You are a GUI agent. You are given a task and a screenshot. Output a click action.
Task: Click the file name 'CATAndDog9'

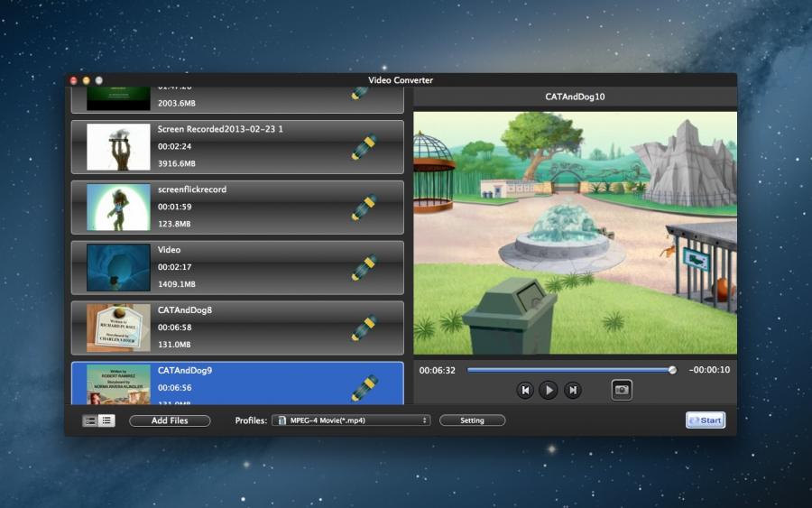(x=185, y=370)
